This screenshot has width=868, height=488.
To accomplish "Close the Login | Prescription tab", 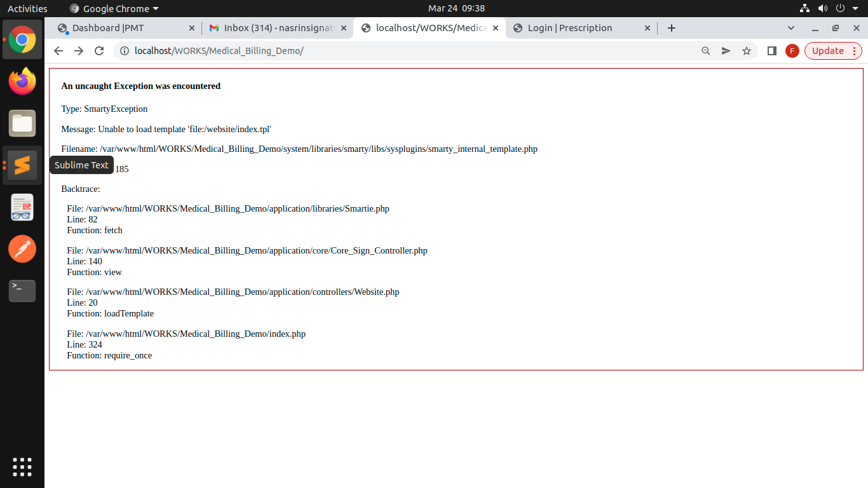I will [648, 28].
